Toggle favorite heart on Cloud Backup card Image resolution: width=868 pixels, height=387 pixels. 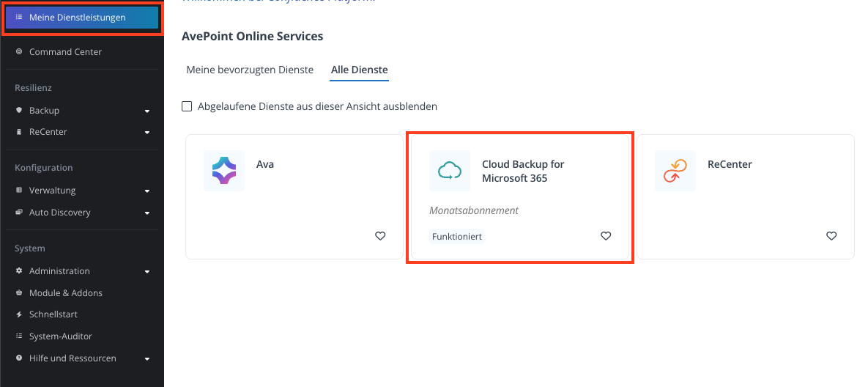tap(607, 236)
